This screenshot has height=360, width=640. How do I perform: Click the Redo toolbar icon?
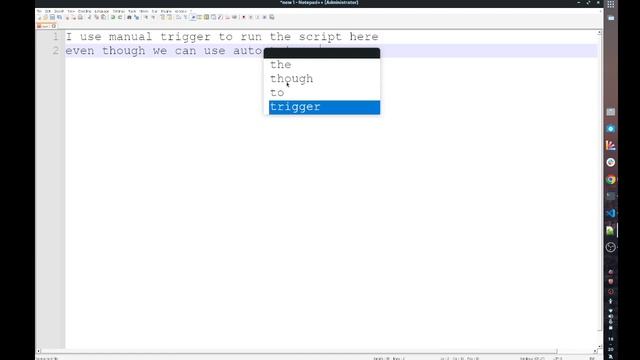[120, 17]
